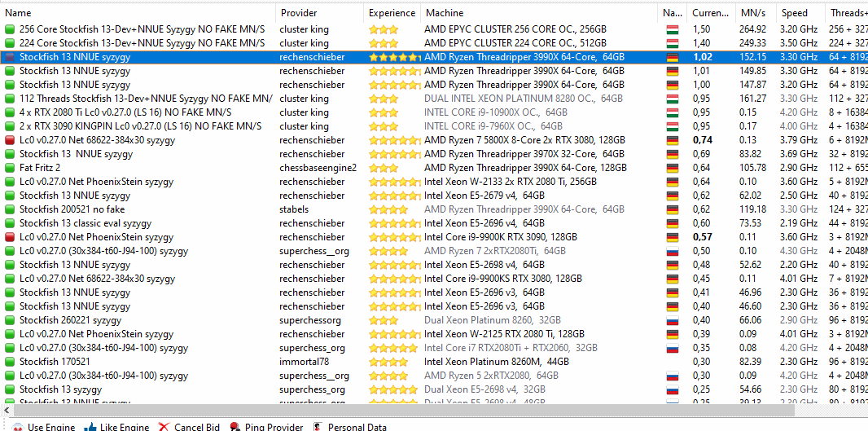
Task: Click status icon of 2 x RTX 3090 KINGPIN row
Action: (x=10, y=126)
